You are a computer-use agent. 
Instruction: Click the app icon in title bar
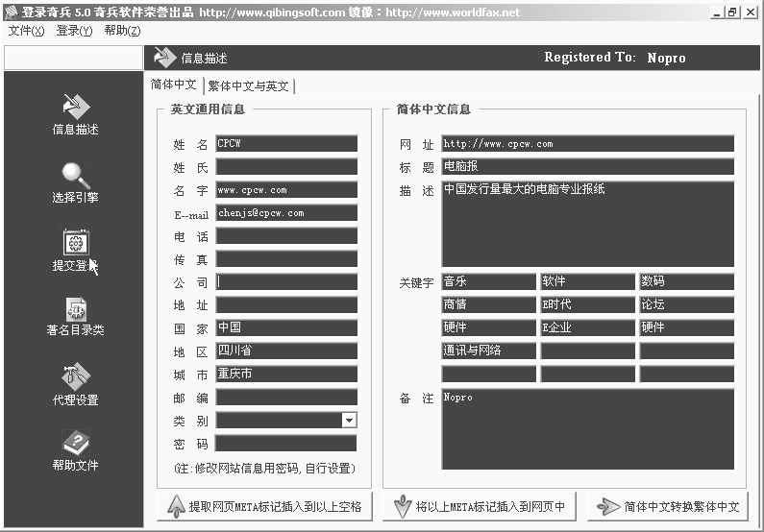(x=11, y=12)
